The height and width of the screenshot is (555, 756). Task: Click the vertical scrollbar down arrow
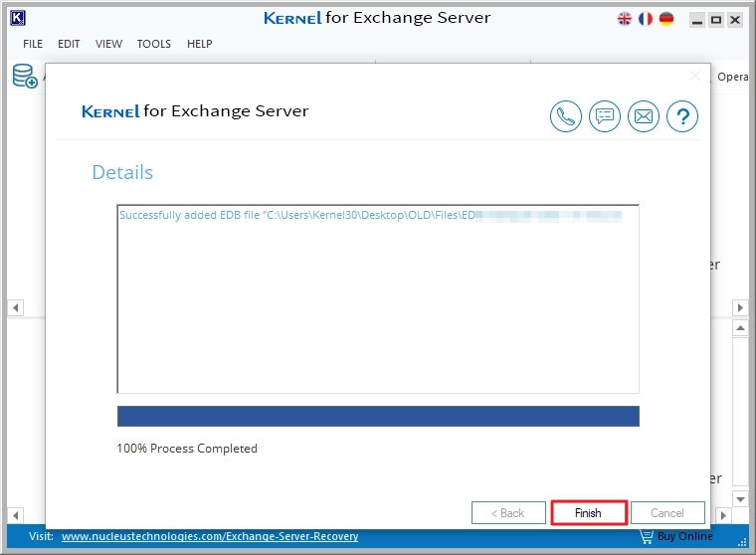click(740, 499)
